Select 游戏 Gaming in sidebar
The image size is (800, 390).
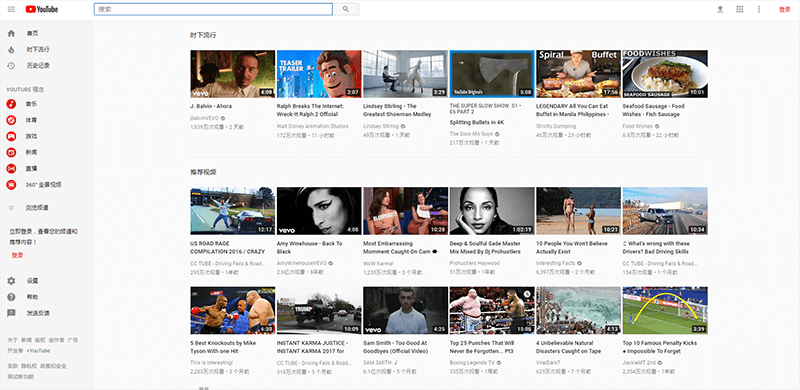(32, 136)
